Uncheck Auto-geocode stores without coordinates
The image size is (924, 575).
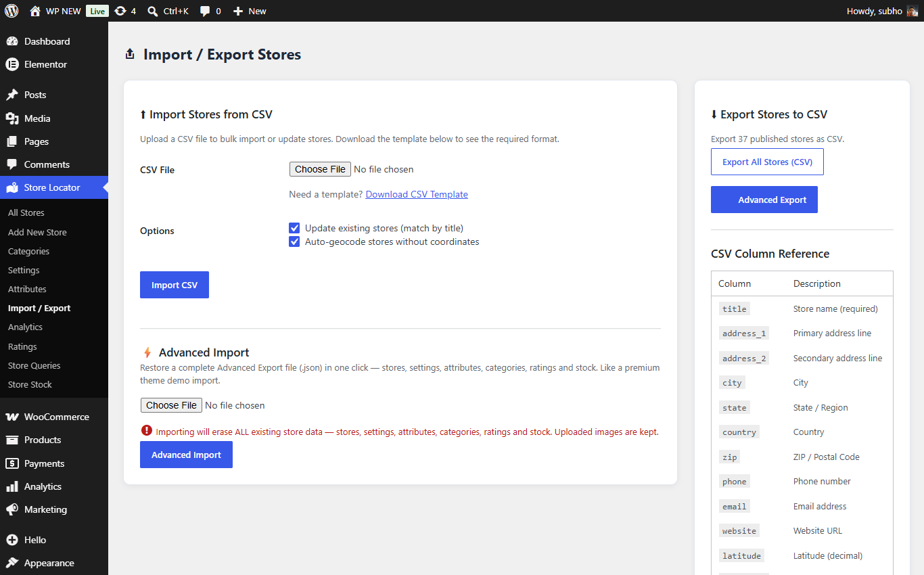(294, 241)
